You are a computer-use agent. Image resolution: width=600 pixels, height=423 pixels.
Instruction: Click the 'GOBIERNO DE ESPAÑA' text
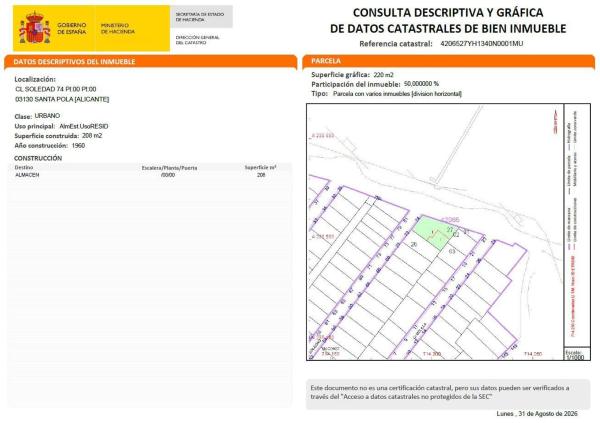click(72, 28)
